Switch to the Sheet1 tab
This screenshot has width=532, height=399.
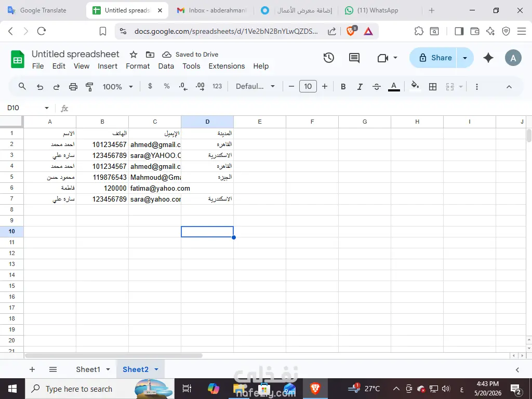88,369
